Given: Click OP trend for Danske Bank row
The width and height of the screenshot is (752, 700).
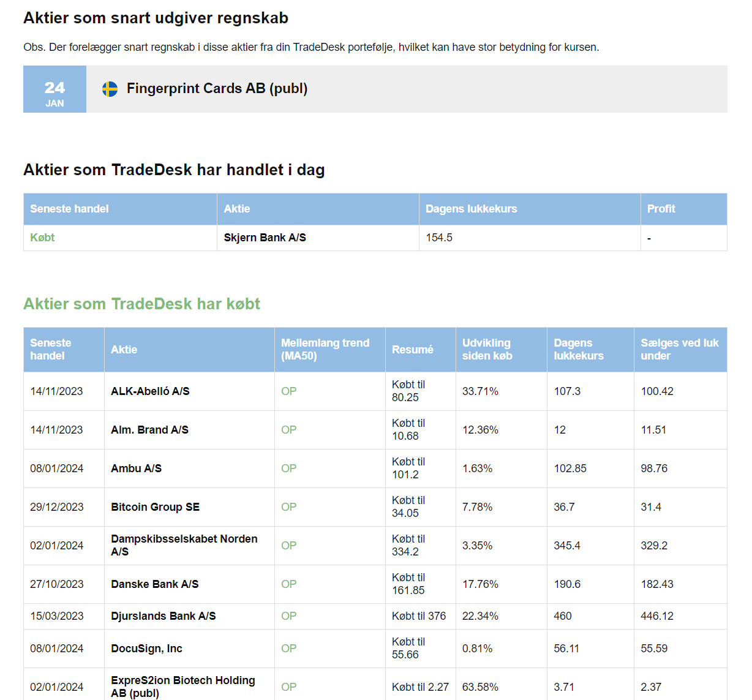Looking at the screenshot, I should (x=288, y=584).
